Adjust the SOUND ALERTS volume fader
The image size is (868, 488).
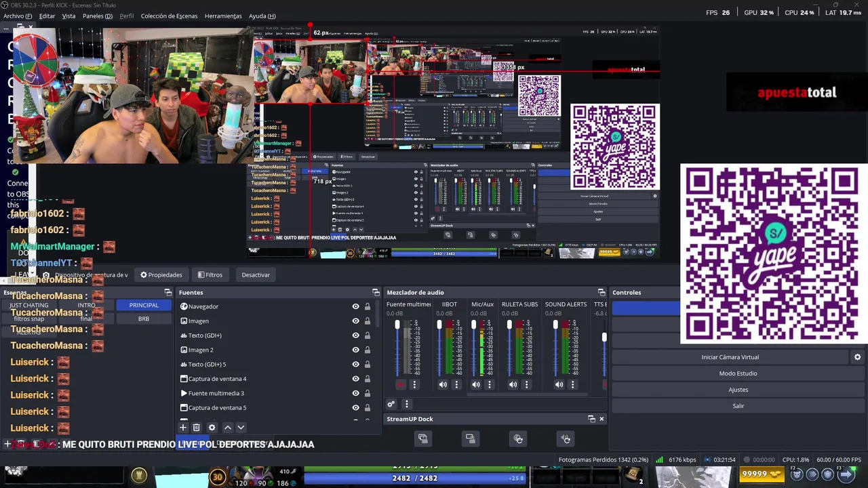555,325
